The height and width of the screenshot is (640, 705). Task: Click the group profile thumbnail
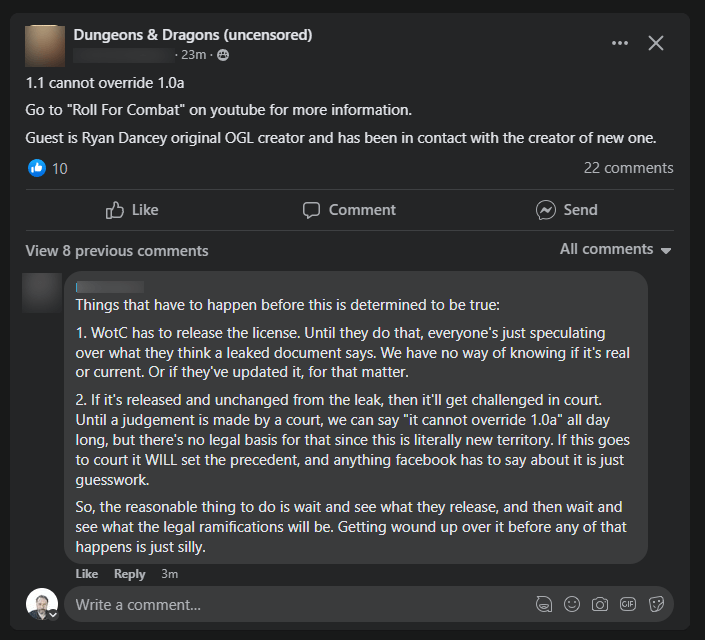click(x=45, y=45)
